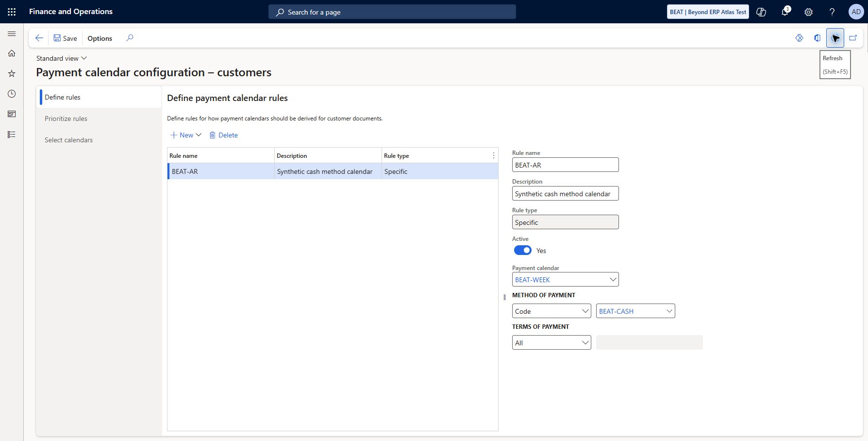The width and height of the screenshot is (868, 441).
Task: Save the configuration
Action: (65, 38)
